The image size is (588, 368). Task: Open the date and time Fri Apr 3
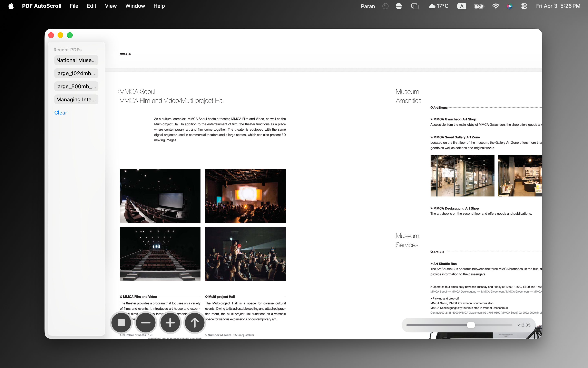pos(558,6)
